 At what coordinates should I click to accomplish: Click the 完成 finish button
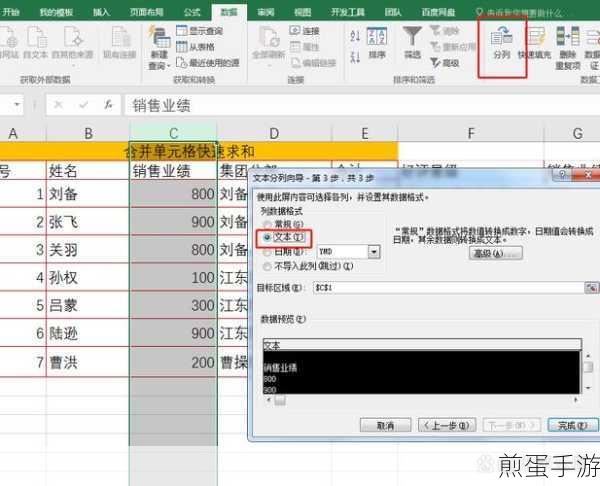coord(572,425)
